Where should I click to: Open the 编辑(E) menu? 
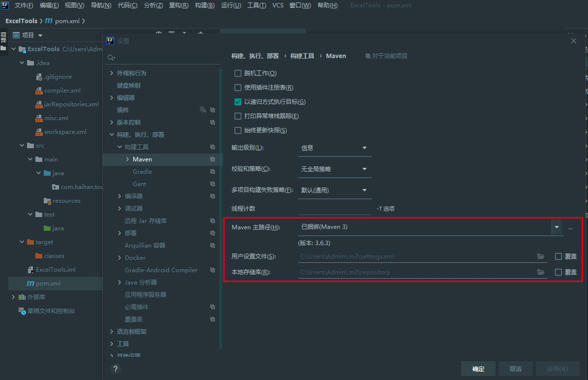pos(49,5)
